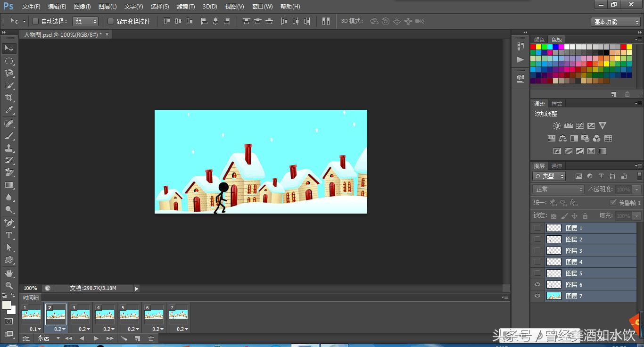Open the workspace dropdown (基本功能)
The image size is (644, 347).
(x=616, y=22)
